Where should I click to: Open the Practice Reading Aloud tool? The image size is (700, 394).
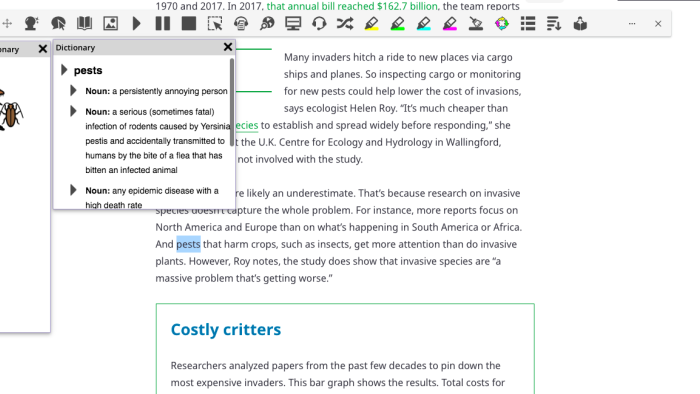pyautogui.click(x=580, y=24)
